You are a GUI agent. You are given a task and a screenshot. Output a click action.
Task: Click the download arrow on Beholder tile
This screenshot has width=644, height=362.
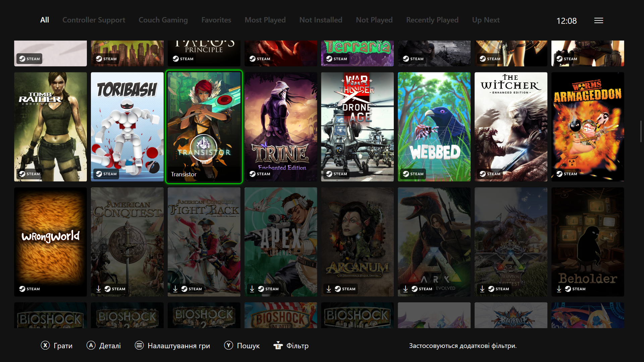coord(559,289)
